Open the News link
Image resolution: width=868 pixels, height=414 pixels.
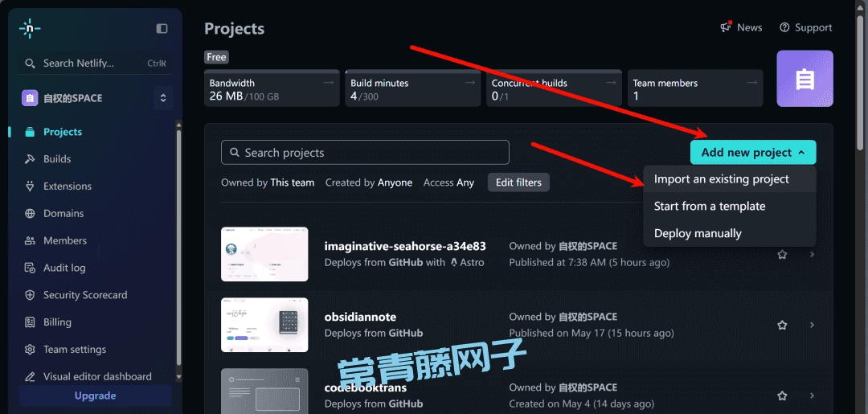pyautogui.click(x=741, y=27)
